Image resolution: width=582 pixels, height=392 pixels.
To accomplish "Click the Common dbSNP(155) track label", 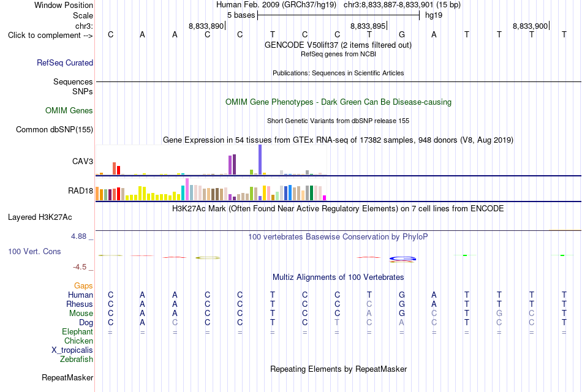I will pyautogui.click(x=54, y=130).
